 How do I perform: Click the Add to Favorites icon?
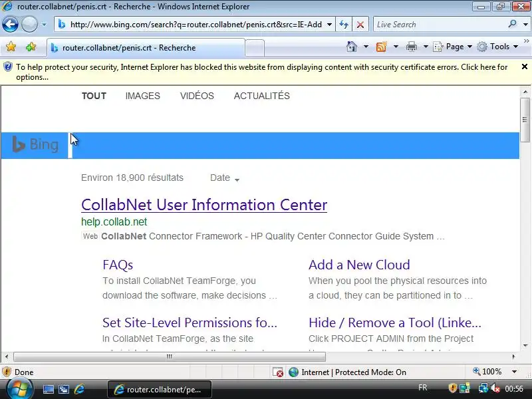tap(31, 47)
